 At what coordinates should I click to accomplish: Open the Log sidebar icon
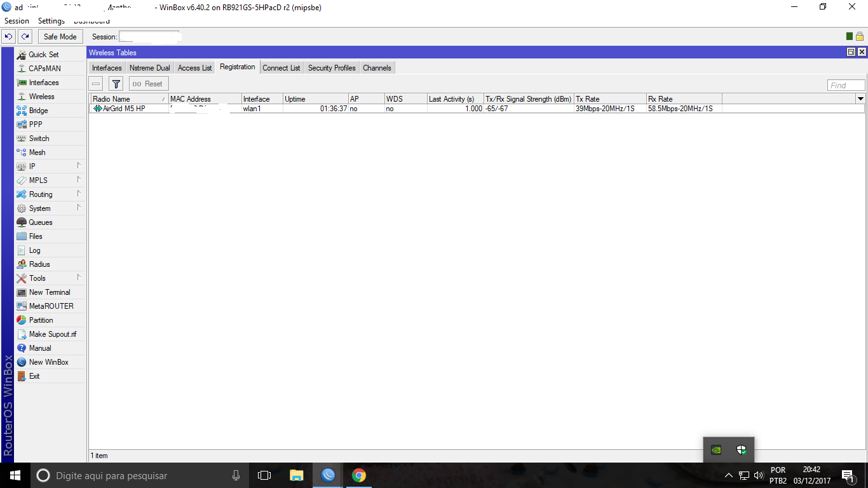(x=22, y=250)
